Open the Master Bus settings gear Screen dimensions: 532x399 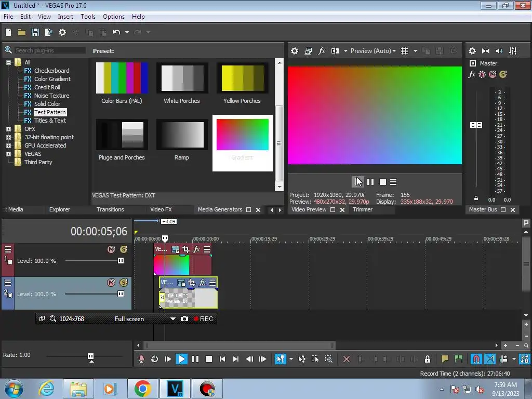tap(472, 51)
